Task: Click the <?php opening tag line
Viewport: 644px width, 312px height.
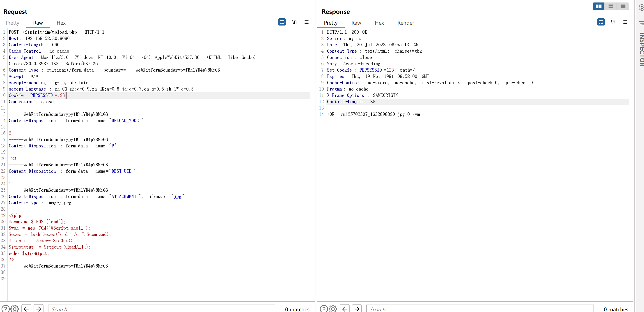Action: (x=15, y=215)
